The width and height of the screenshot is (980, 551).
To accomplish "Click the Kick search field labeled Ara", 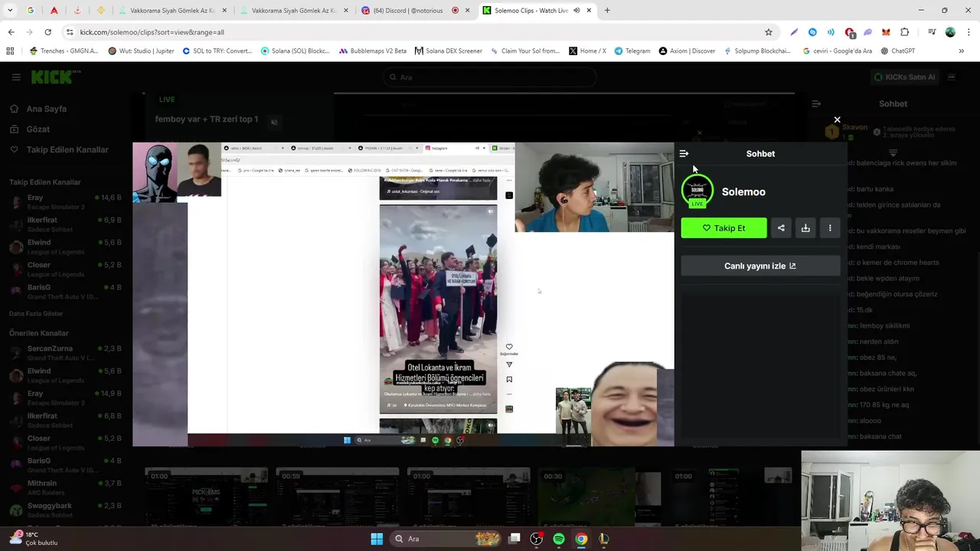I will 490,77.
